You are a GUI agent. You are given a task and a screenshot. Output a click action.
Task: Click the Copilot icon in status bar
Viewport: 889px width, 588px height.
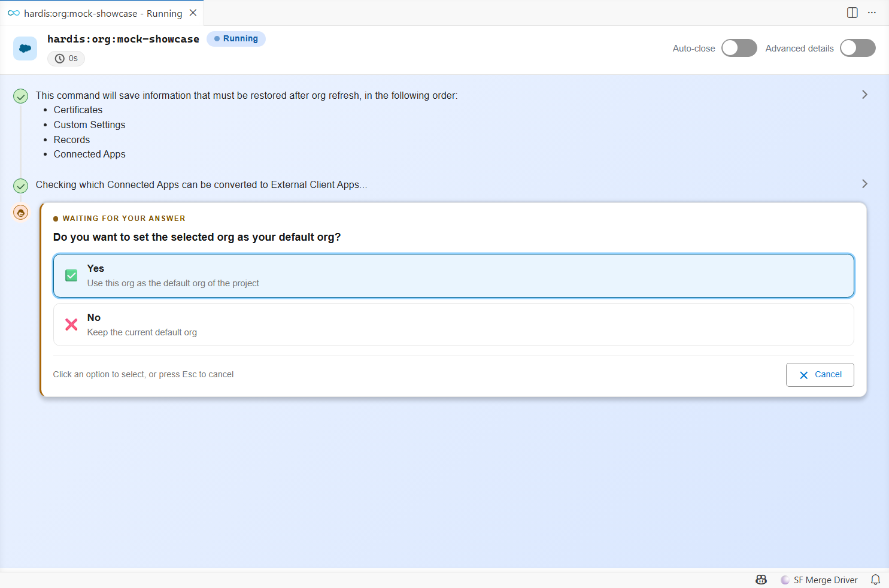[x=761, y=580]
